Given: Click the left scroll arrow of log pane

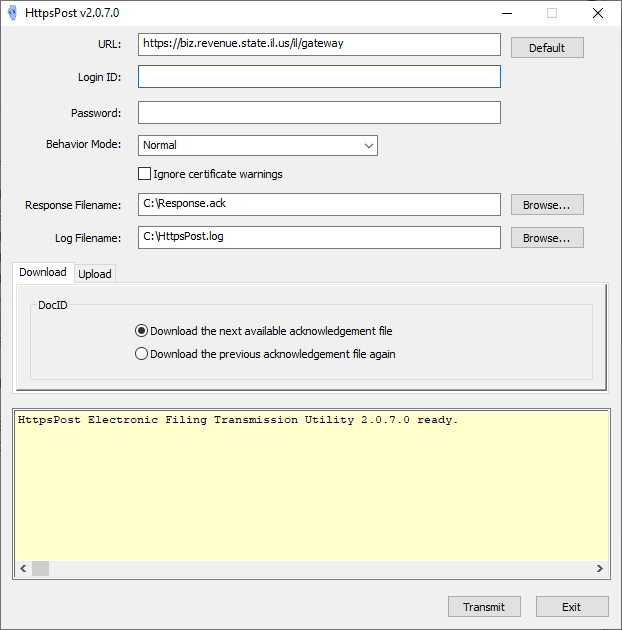Looking at the screenshot, I should tap(23, 569).
